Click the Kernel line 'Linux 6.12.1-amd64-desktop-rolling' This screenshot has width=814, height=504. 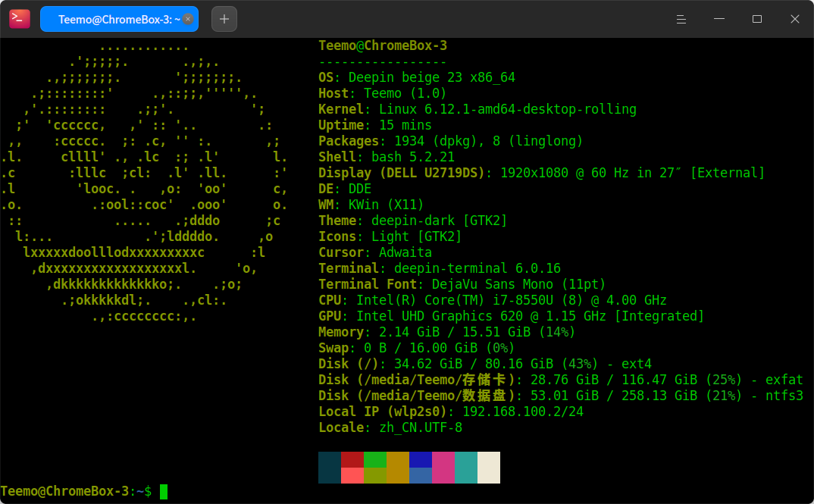477,109
